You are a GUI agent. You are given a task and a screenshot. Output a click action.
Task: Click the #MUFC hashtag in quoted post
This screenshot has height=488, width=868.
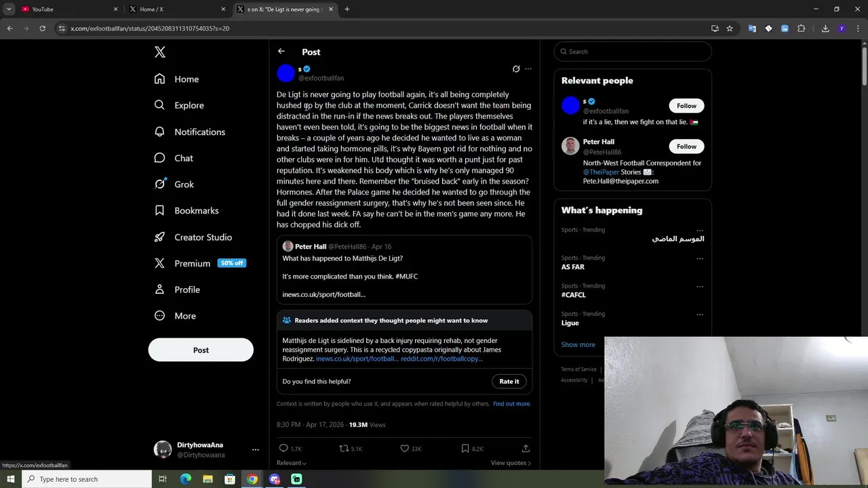(x=406, y=277)
